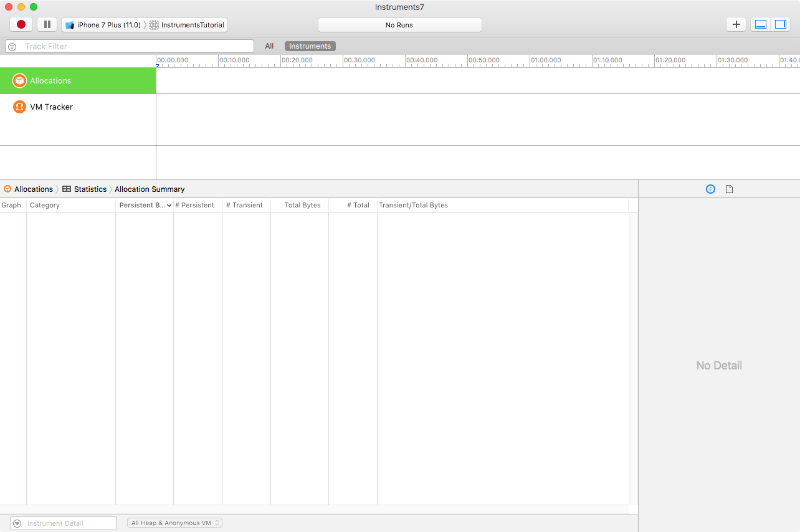Show All tracks filter
Image resolution: width=800 pixels, height=532 pixels.
pyautogui.click(x=269, y=46)
